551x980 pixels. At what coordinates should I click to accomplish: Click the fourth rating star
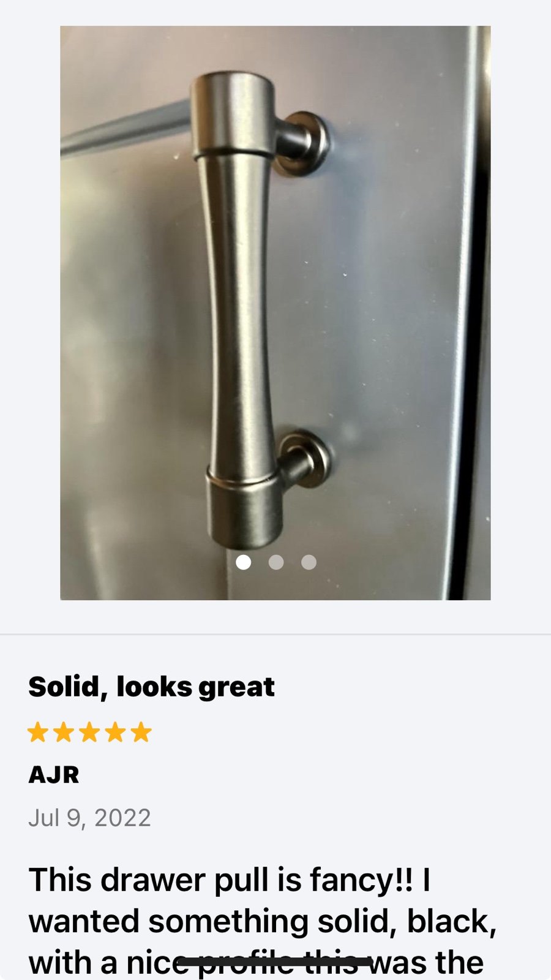(115, 732)
